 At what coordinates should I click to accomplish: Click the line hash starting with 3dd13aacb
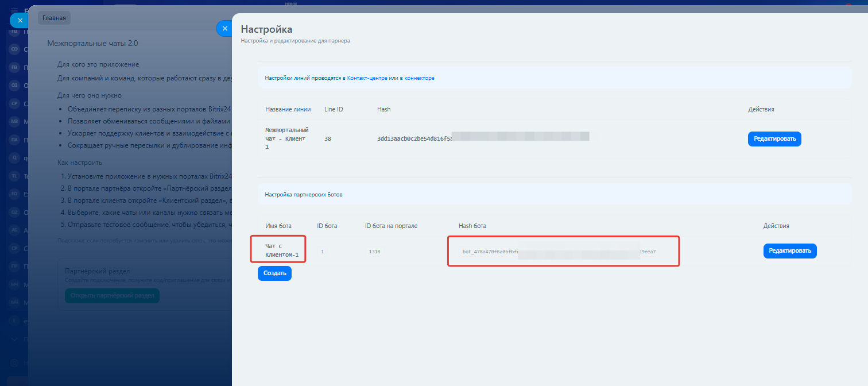point(413,138)
